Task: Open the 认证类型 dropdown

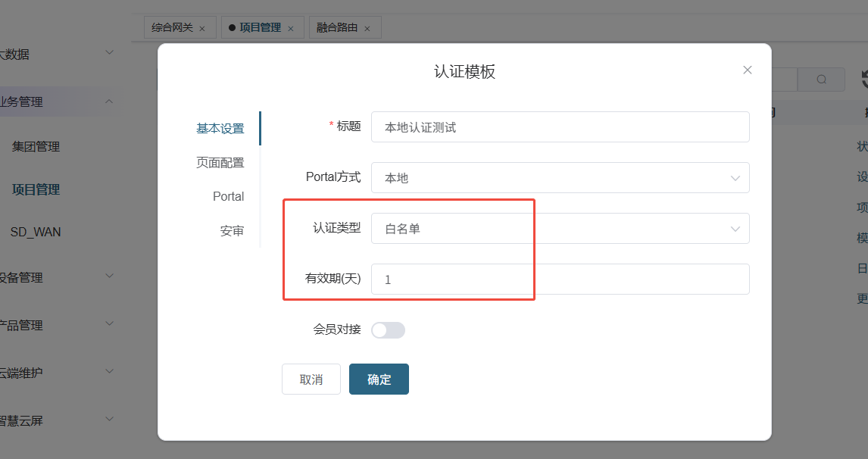Action: pos(560,229)
